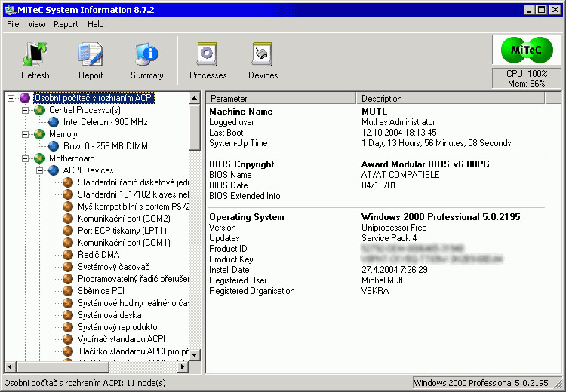Click the icon beside Komunikační port (COM1)

coord(68,243)
